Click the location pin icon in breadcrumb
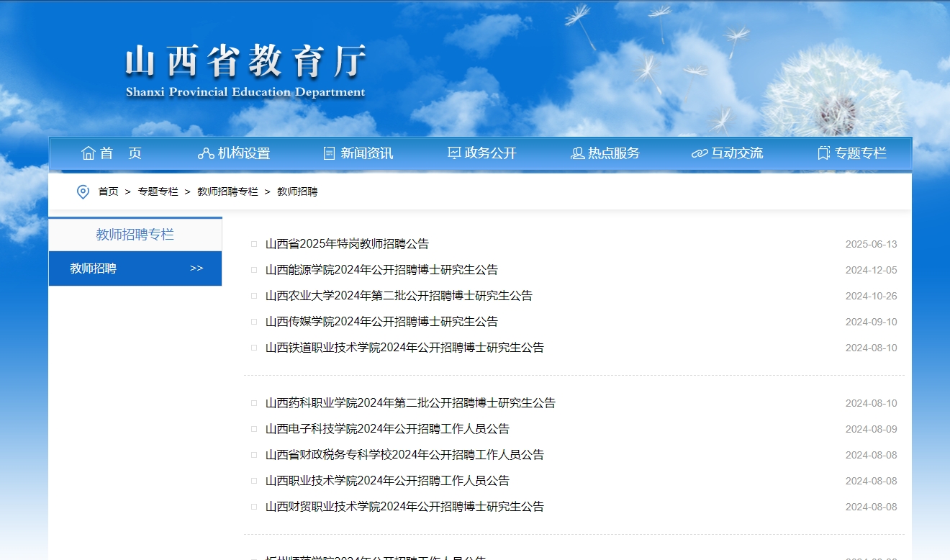Screen dimensions: 950x560 pyautogui.click(x=83, y=191)
